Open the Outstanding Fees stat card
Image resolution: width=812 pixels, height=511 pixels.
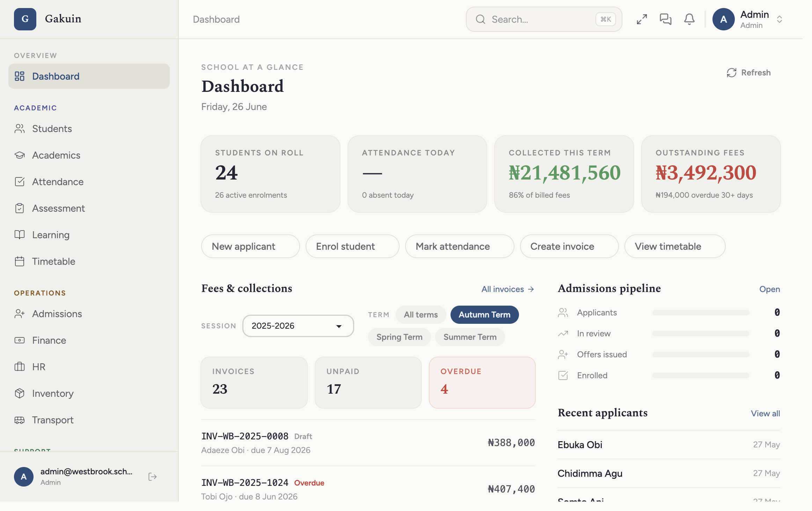pyautogui.click(x=711, y=174)
